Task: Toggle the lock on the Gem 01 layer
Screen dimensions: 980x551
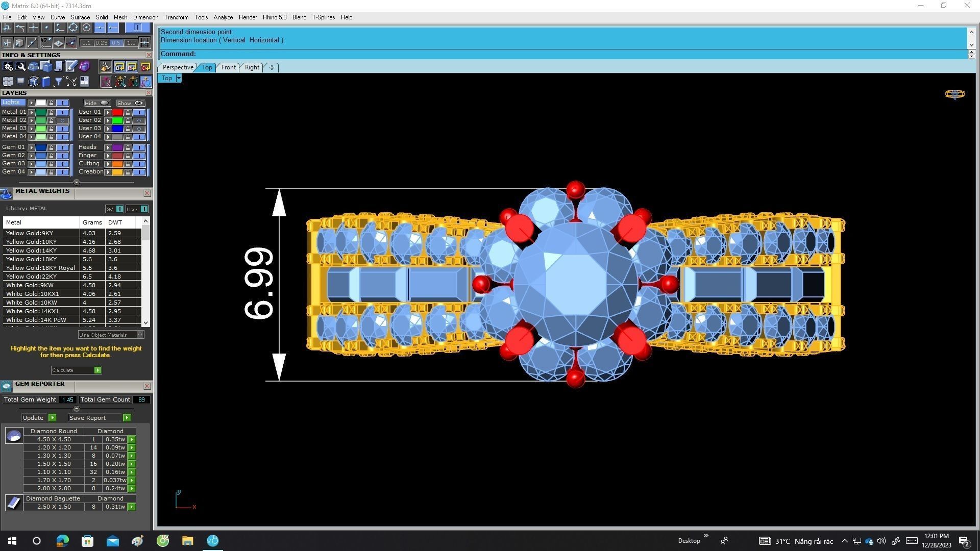Action: pyautogui.click(x=51, y=147)
